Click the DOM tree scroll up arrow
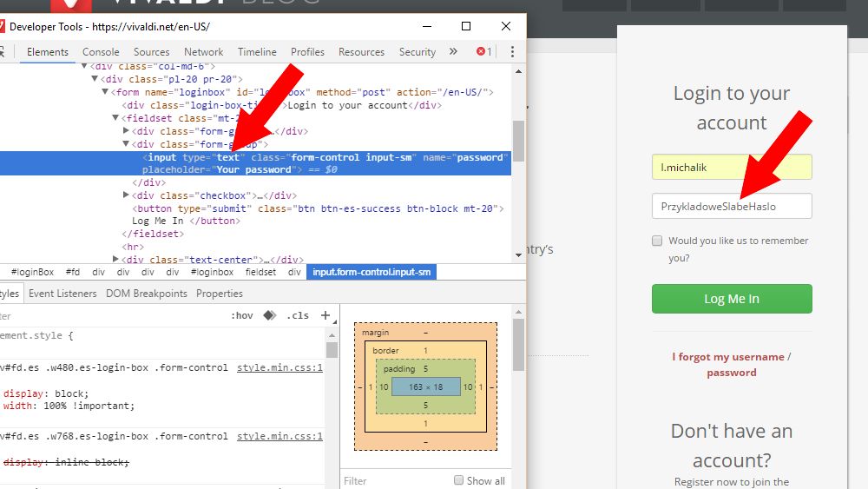868x489 pixels. [518, 71]
